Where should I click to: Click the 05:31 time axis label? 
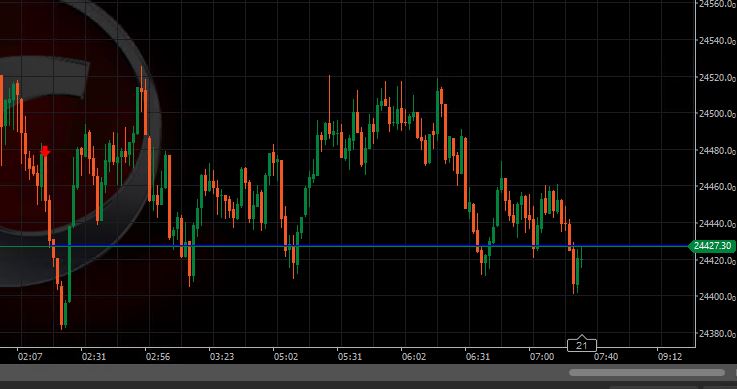[x=350, y=357]
